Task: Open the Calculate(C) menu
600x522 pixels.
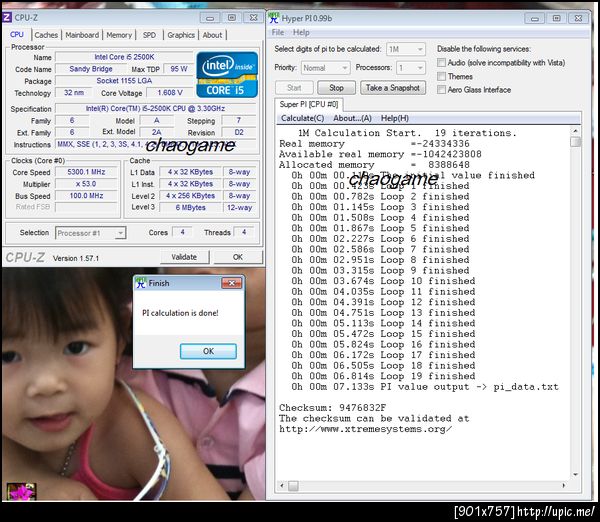Action: pos(302,118)
